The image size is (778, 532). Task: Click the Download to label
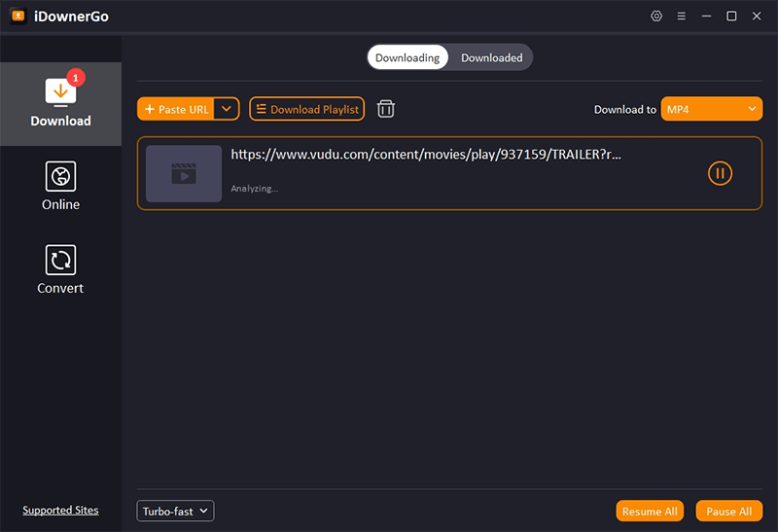click(624, 109)
